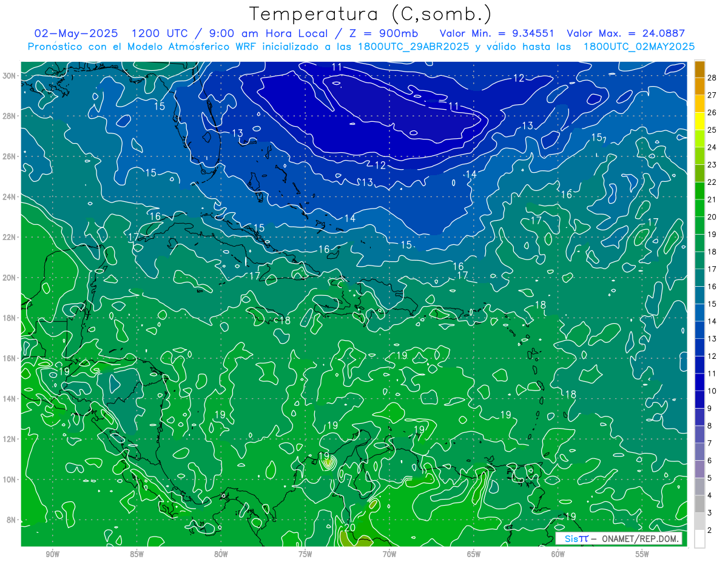Click the '16N' latitude label
The height and width of the screenshot is (562, 728).
click(x=10, y=358)
